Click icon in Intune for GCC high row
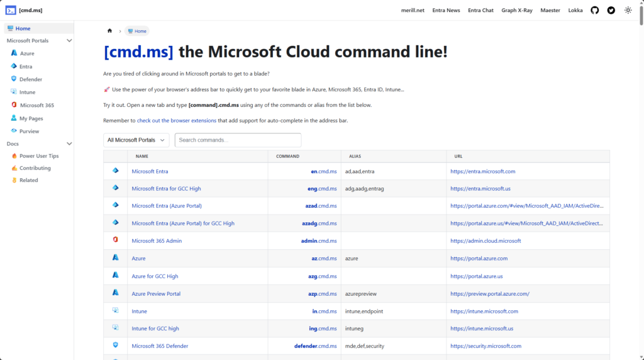 coord(116,327)
